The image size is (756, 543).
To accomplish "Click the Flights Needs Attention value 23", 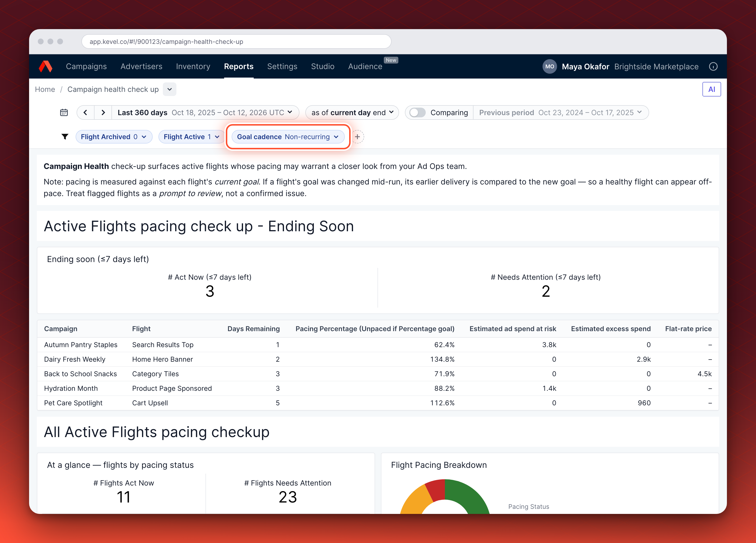I will (x=288, y=497).
